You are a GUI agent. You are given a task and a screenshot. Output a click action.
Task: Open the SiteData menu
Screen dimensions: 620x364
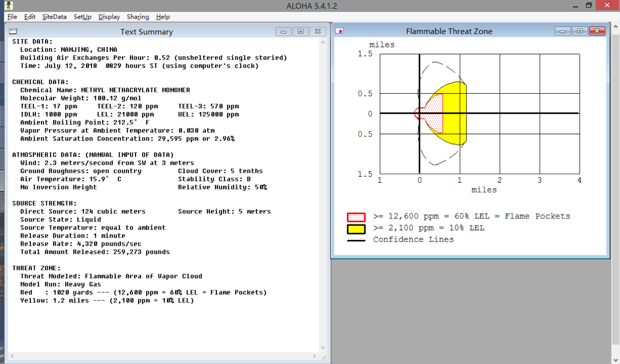(54, 17)
